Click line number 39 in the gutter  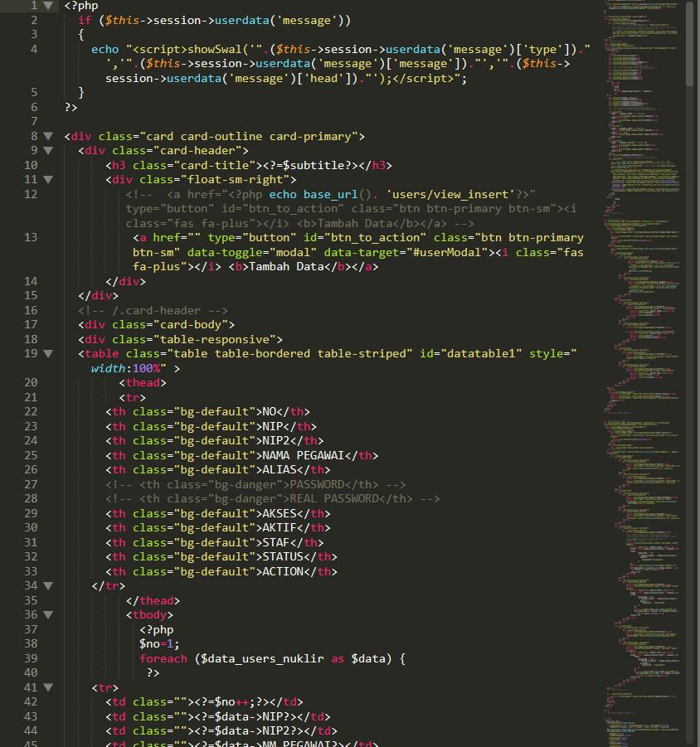[x=31, y=658]
